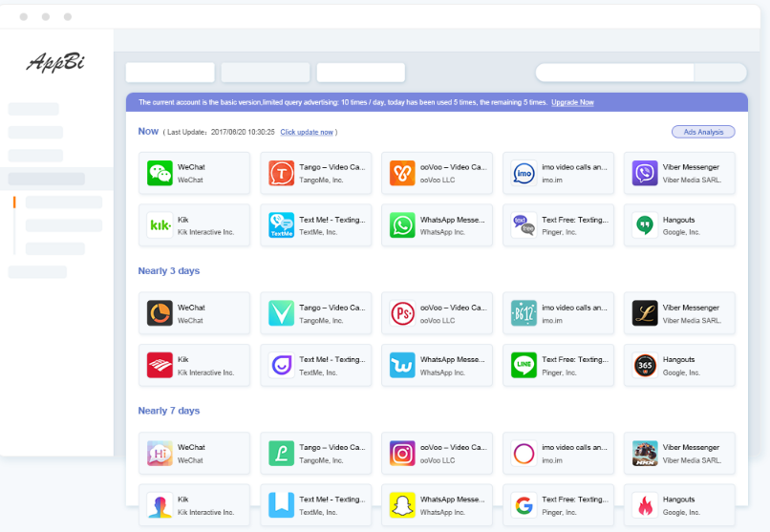Open the red Ps circle icon
The height and width of the screenshot is (532, 770).
402,313
